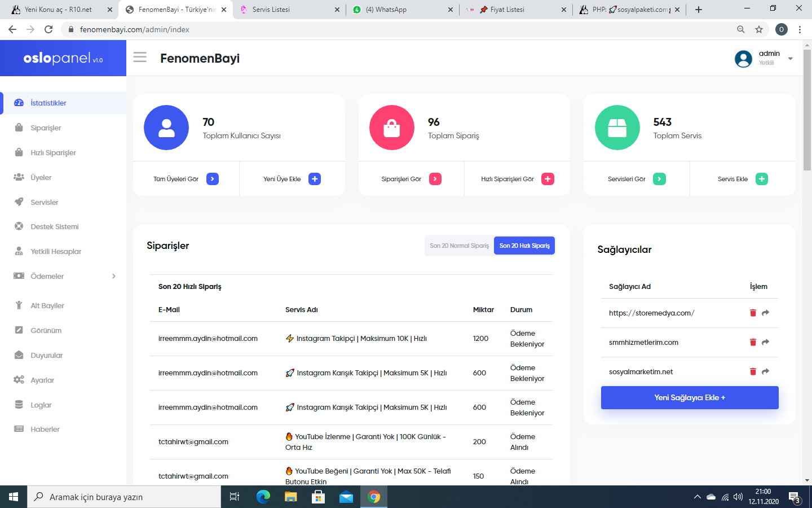
Task: Open Servisler in the sidebar
Action: (x=45, y=202)
